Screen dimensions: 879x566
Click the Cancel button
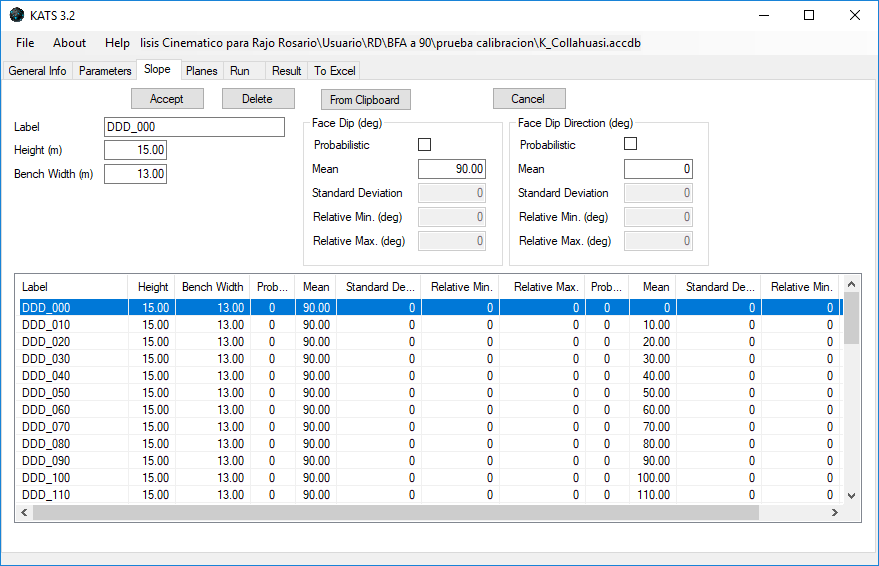[x=529, y=99]
